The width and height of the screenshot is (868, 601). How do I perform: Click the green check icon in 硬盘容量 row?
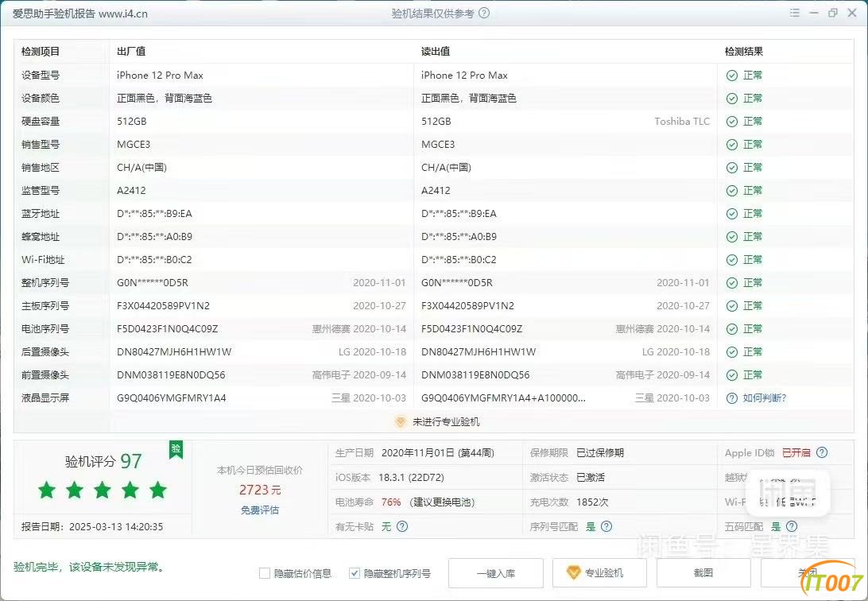tap(732, 122)
